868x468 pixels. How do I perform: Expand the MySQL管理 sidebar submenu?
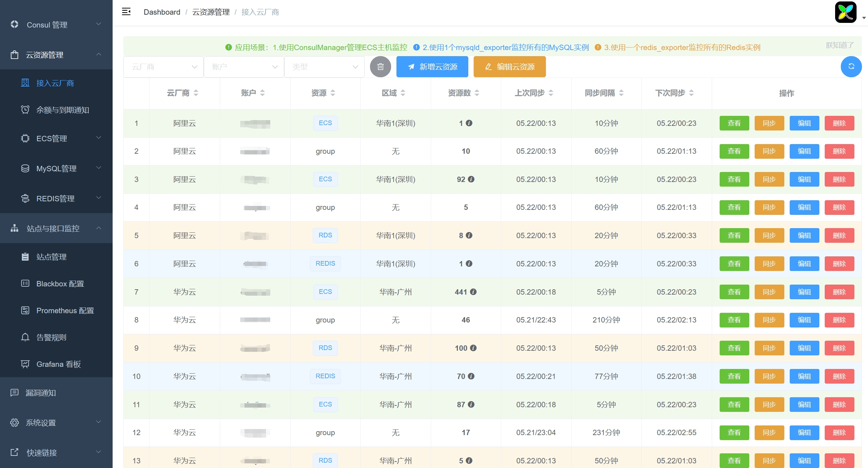click(x=56, y=168)
